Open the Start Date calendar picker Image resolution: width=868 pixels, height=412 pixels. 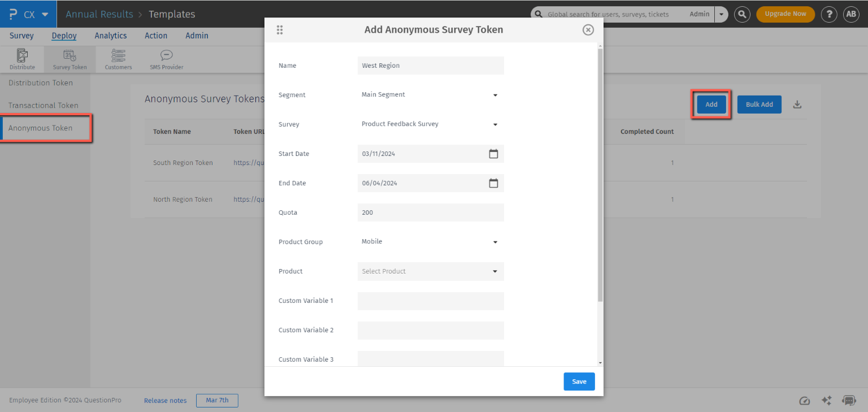tap(493, 153)
